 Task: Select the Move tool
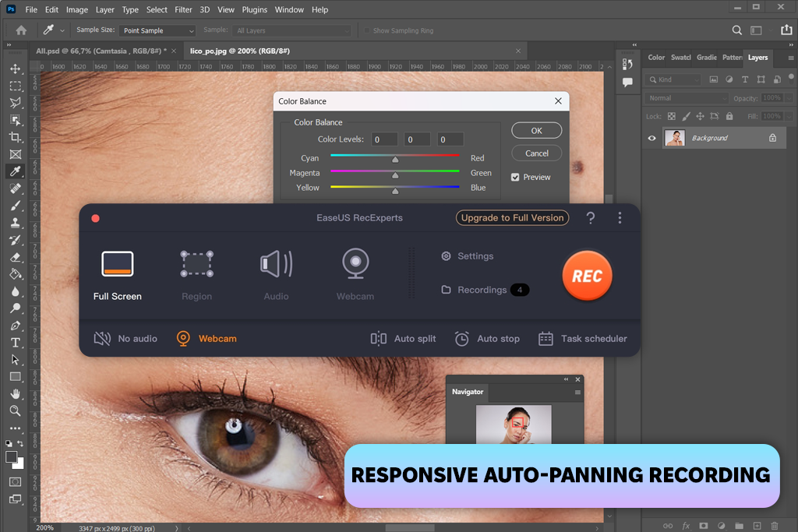click(16, 69)
